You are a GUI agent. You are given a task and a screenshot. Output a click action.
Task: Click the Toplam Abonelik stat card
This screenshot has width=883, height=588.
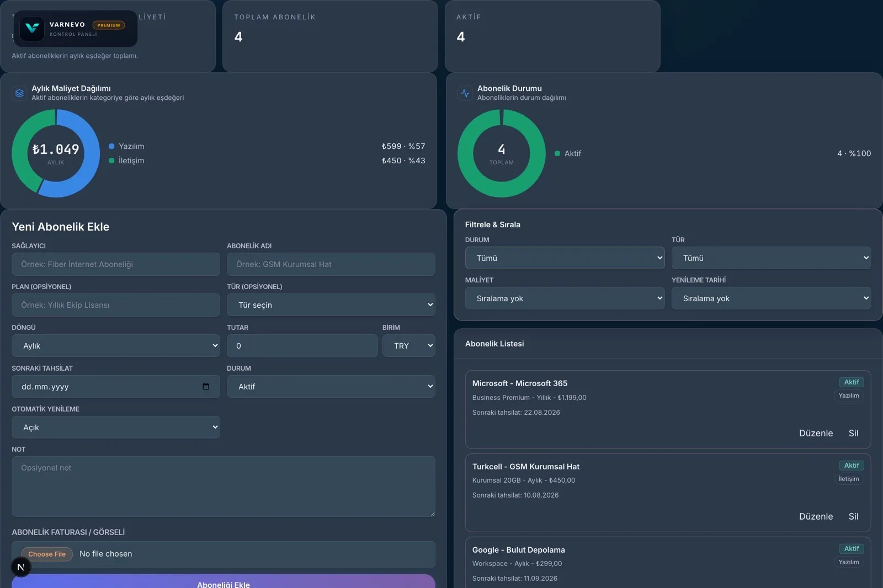(330, 36)
